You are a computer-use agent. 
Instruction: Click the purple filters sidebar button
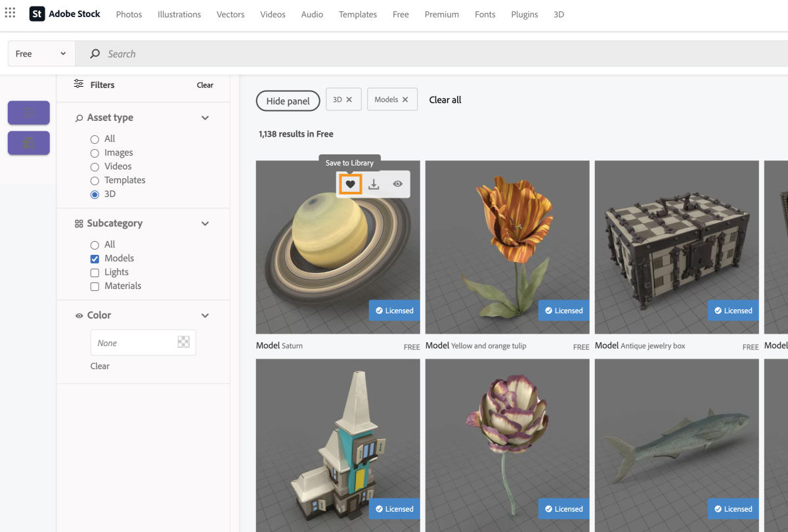tap(28, 112)
